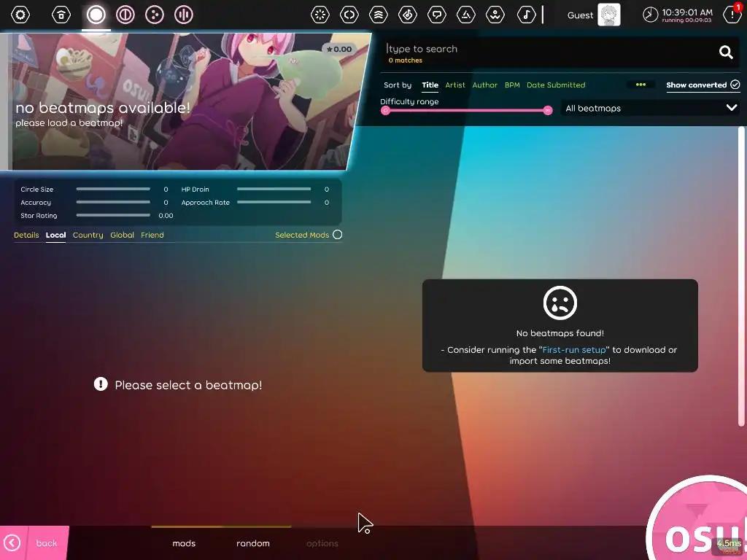Viewport: 747px width, 560px height.
Task: Click the beatmap carousel vertical scrollbar
Action: [x=741, y=276]
